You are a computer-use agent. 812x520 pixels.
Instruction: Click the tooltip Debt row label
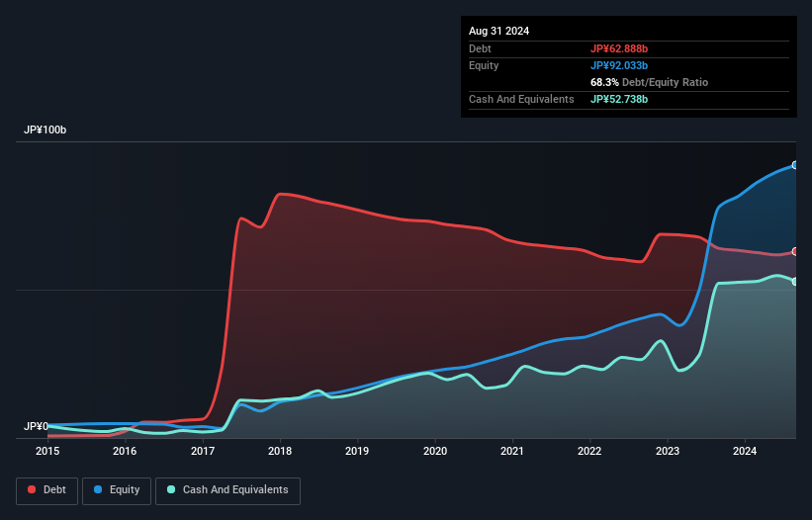coord(480,48)
